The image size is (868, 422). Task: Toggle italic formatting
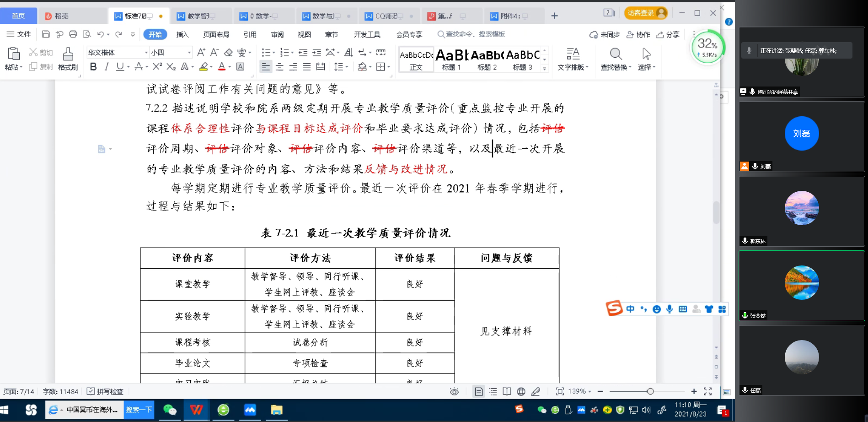(x=107, y=67)
